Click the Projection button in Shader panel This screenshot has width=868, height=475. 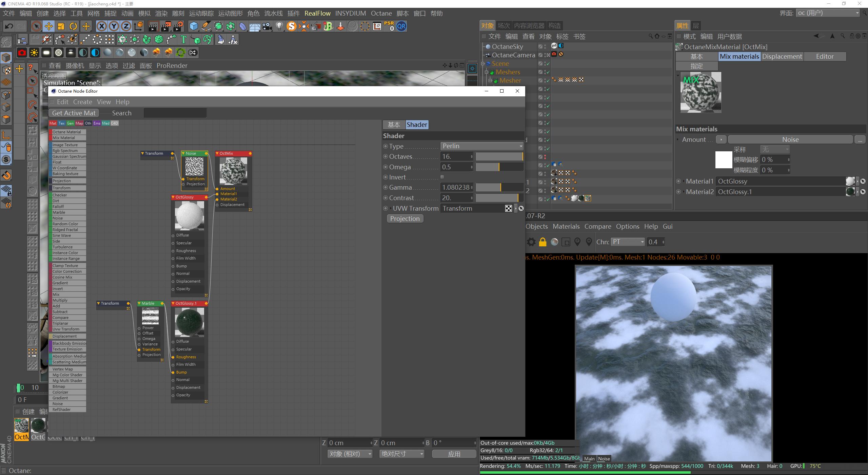coord(405,218)
